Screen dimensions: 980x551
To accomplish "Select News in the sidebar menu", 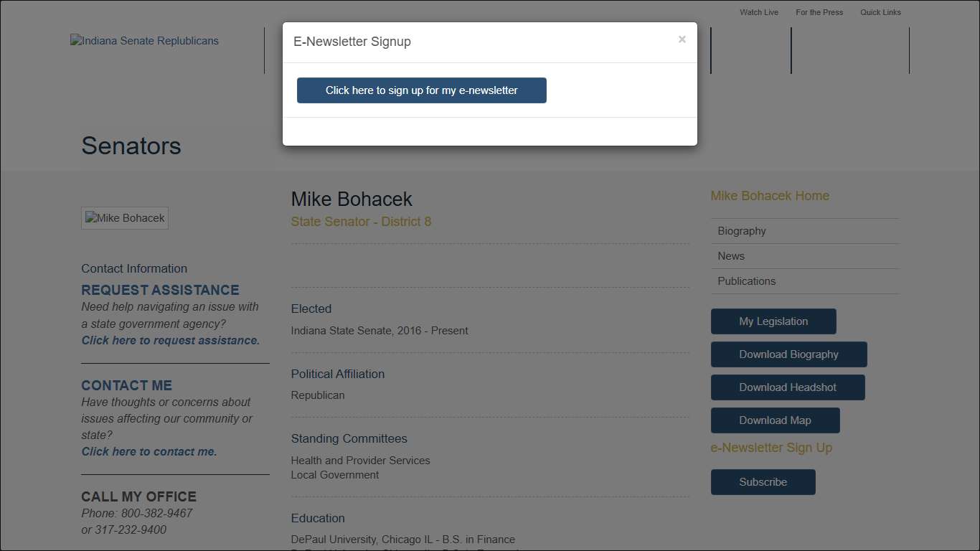I will click(x=731, y=256).
